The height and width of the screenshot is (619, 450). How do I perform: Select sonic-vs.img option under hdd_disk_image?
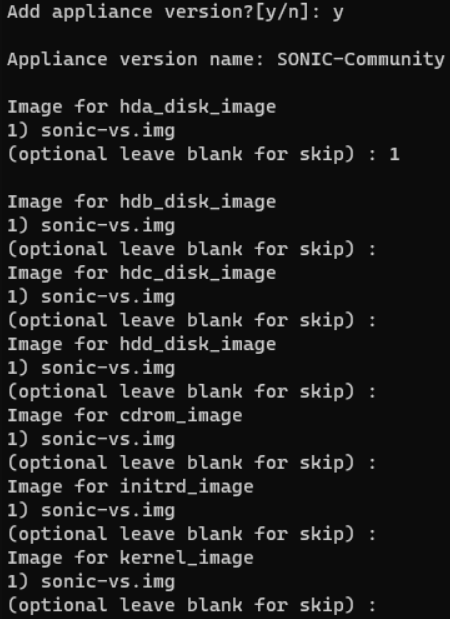tap(91, 368)
